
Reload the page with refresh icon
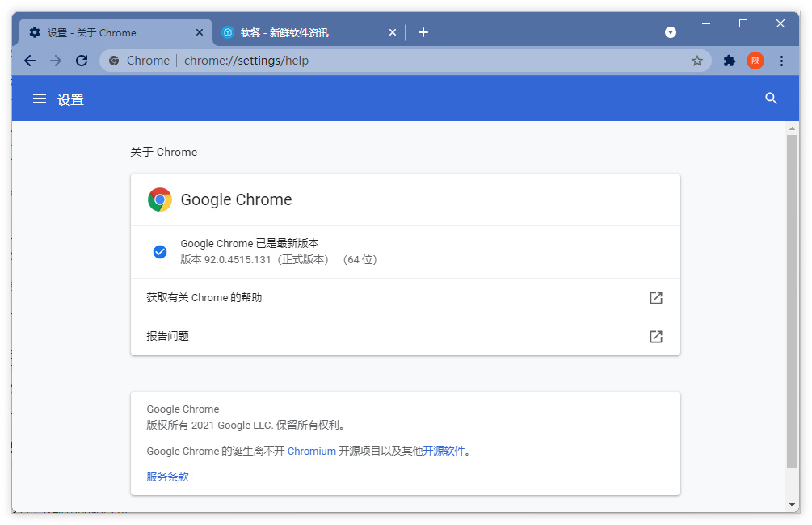point(82,61)
